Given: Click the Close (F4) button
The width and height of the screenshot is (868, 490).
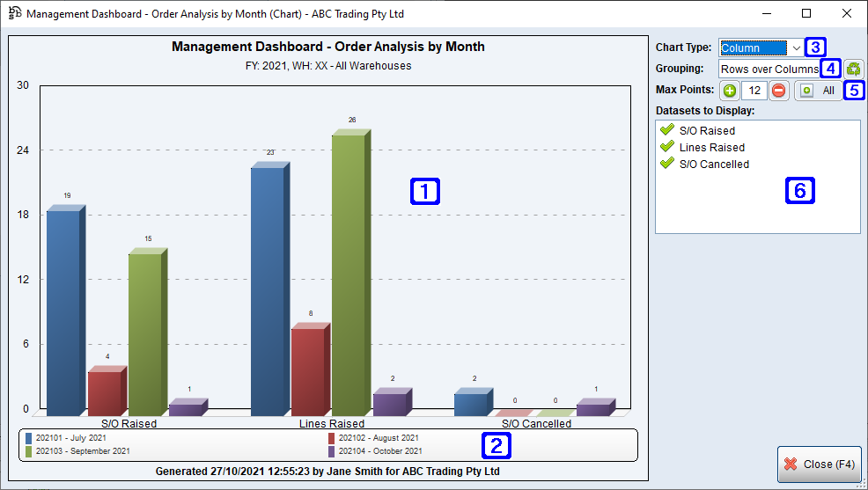Looking at the screenshot, I should 819,464.
